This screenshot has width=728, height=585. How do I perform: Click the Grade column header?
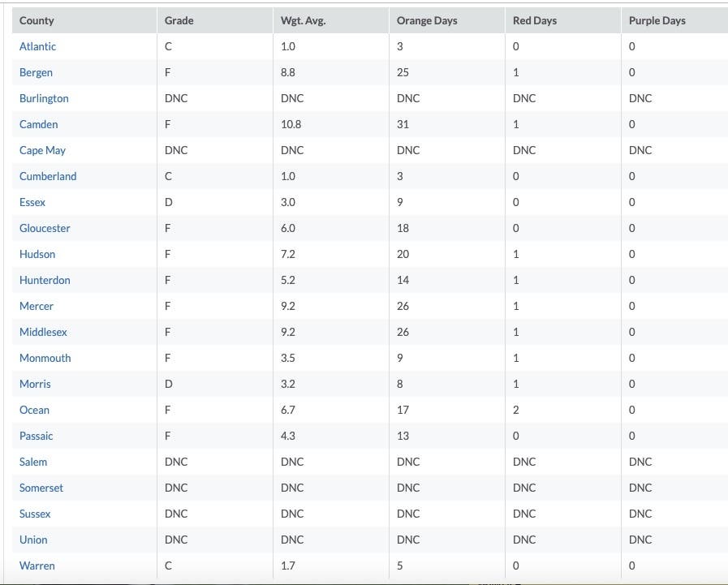coord(179,20)
